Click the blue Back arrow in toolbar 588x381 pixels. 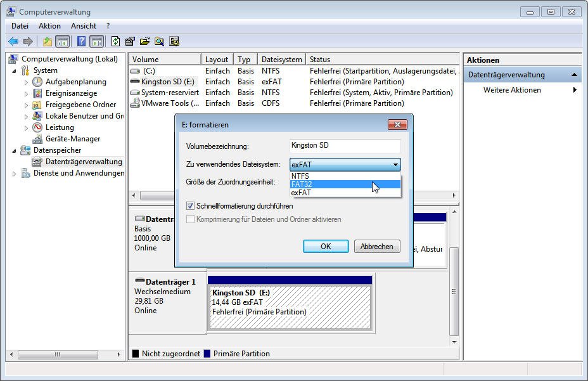point(13,41)
